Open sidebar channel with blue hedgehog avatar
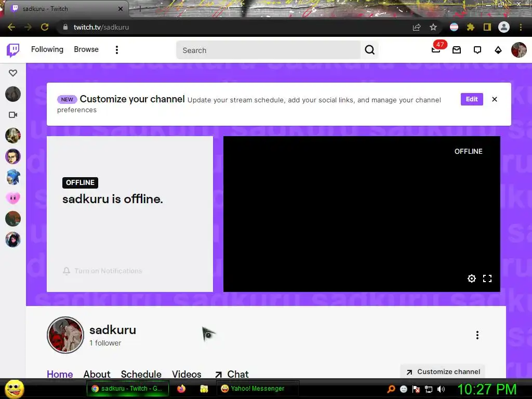This screenshot has height=399, width=532. (13, 177)
